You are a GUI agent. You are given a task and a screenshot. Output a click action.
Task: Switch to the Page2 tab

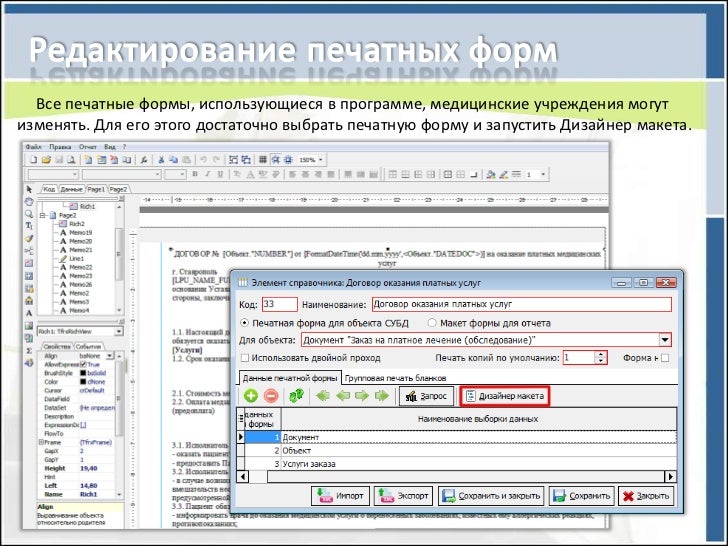[x=118, y=189]
